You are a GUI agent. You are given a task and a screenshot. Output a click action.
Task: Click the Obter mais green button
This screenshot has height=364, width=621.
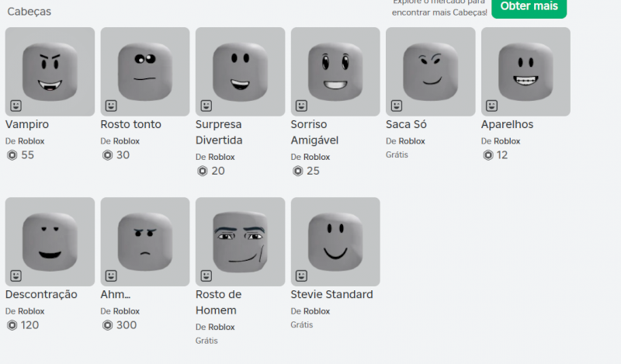coord(529,7)
